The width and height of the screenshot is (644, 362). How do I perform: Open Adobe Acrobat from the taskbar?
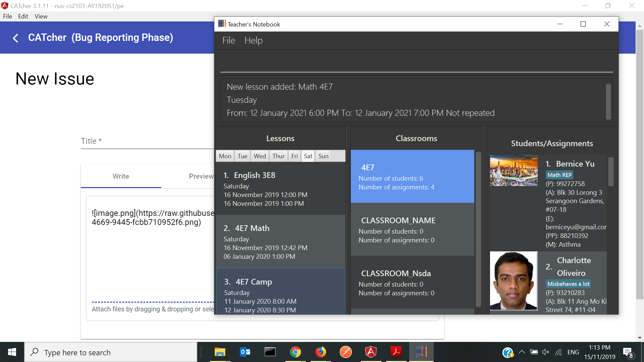396,352
